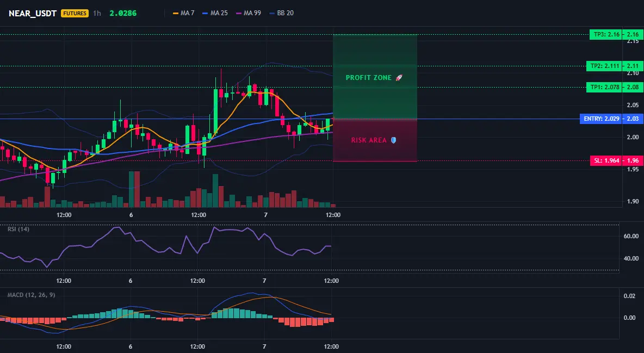The image size is (644, 353).
Task: Toggle the MA 99 legend item
Action: click(249, 13)
